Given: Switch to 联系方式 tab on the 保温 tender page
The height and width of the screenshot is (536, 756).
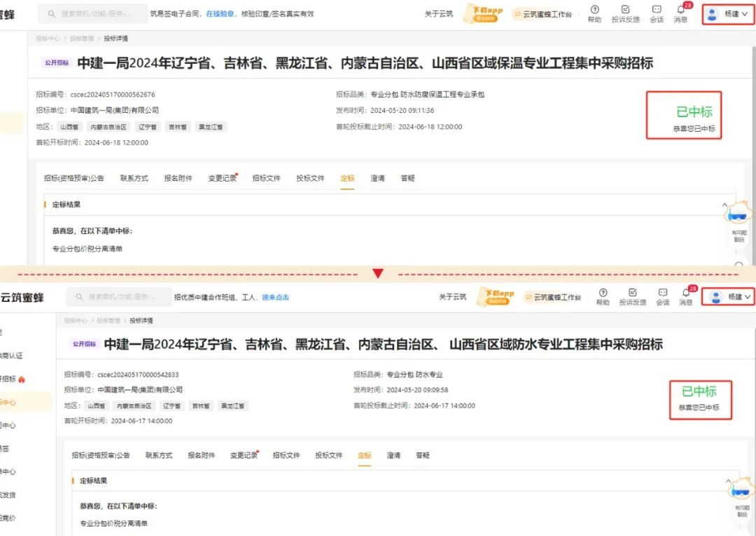Looking at the screenshot, I should [x=134, y=179].
